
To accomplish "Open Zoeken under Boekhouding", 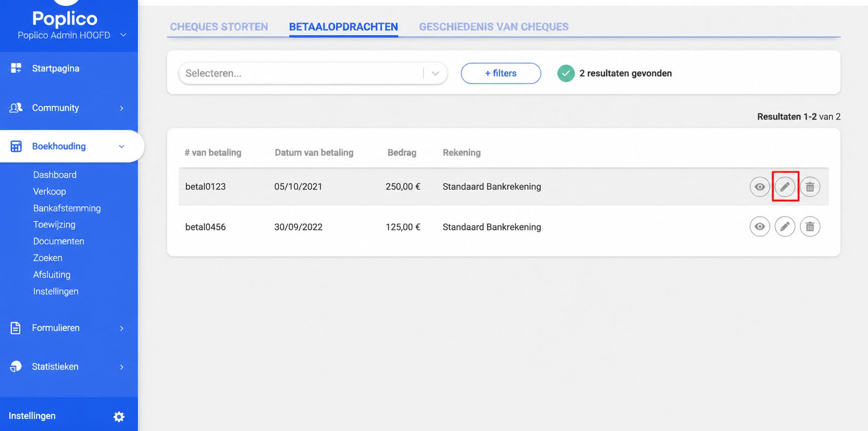I will [48, 258].
